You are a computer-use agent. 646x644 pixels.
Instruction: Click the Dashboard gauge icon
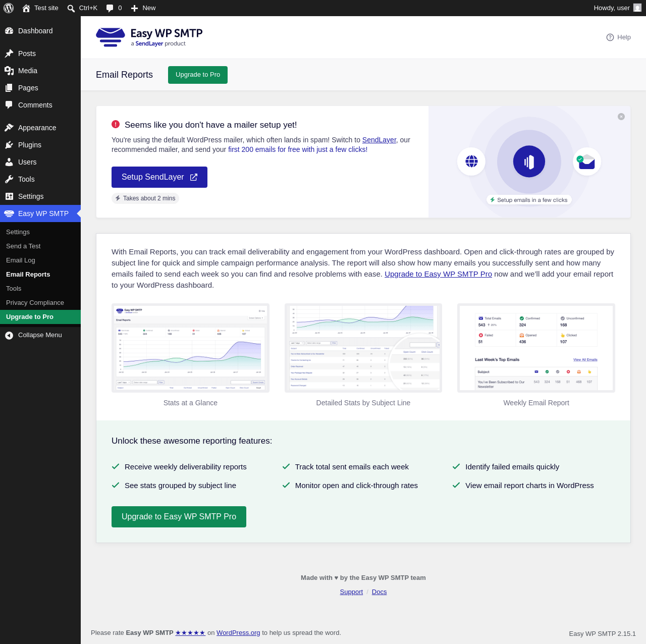(9, 31)
